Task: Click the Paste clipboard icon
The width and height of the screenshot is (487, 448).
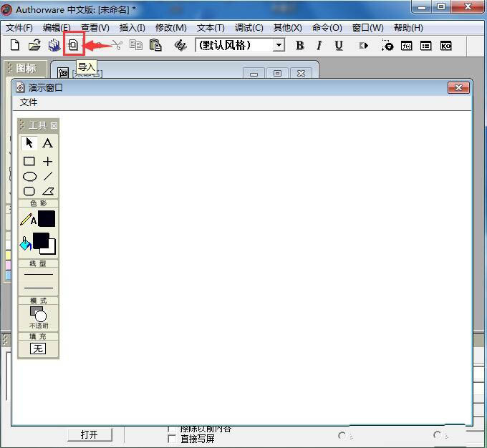Action: 155,45
